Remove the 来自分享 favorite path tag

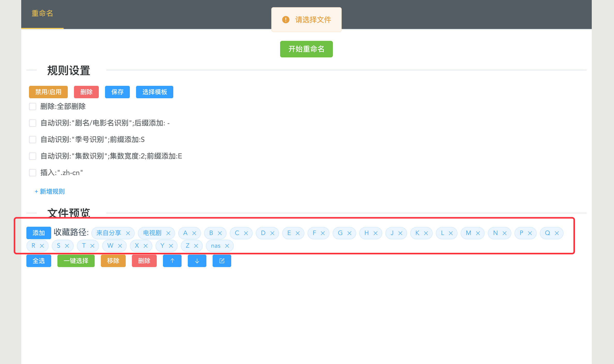(128, 233)
